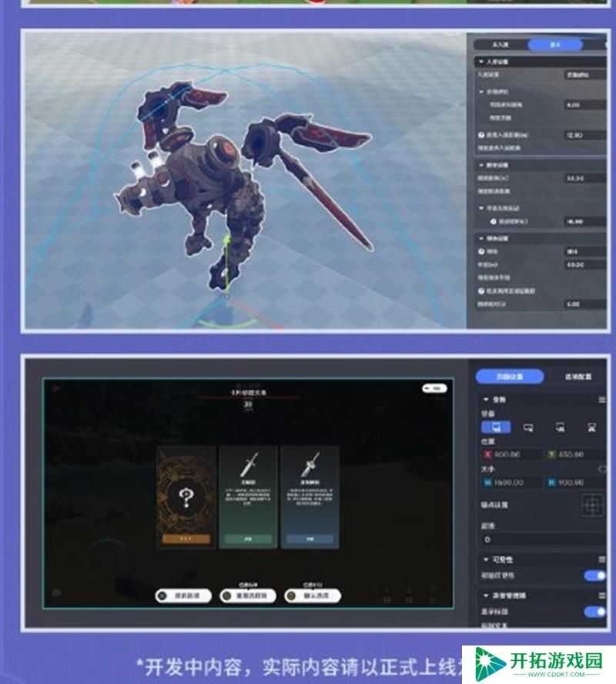Open the dropdown in the first row of model properties
The image size is (616, 684).
coord(585,75)
